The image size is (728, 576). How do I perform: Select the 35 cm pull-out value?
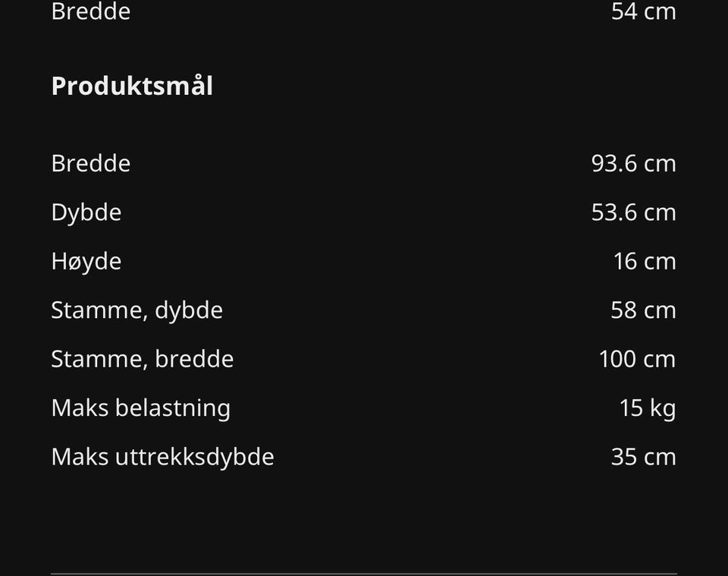tap(643, 457)
